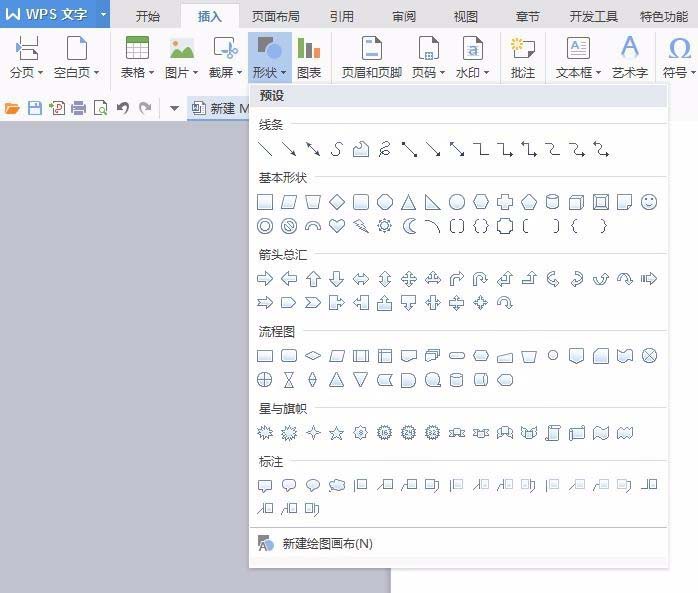Click the print icon in quick toolbar

point(79,108)
